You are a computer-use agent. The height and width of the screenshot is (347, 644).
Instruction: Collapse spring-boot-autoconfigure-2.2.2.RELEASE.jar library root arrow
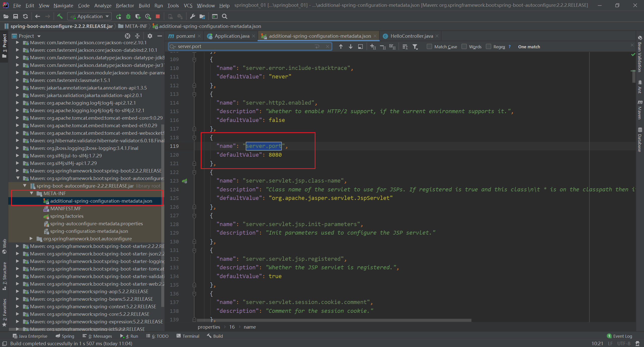[25, 186]
